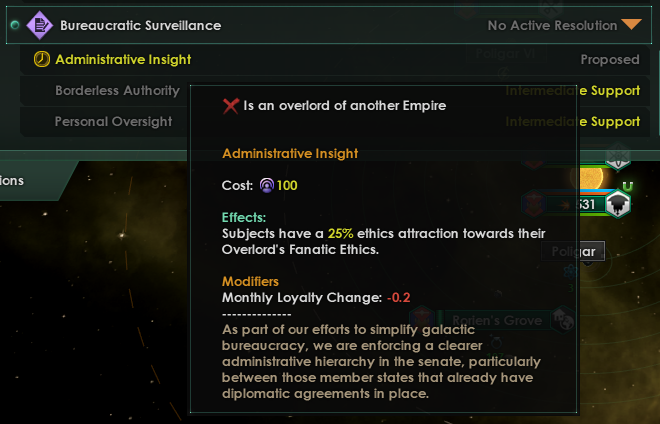Click the partially hidden tab ending in "ions"
The image size is (660, 424).
tap(14, 181)
